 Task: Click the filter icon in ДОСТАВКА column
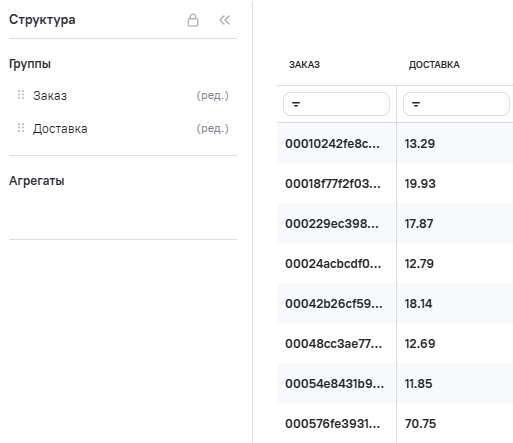[416, 104]
